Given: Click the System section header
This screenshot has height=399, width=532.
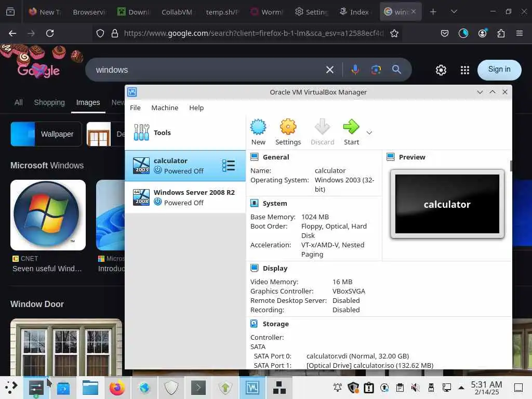Looking at the screenshot, I should 275,203.
